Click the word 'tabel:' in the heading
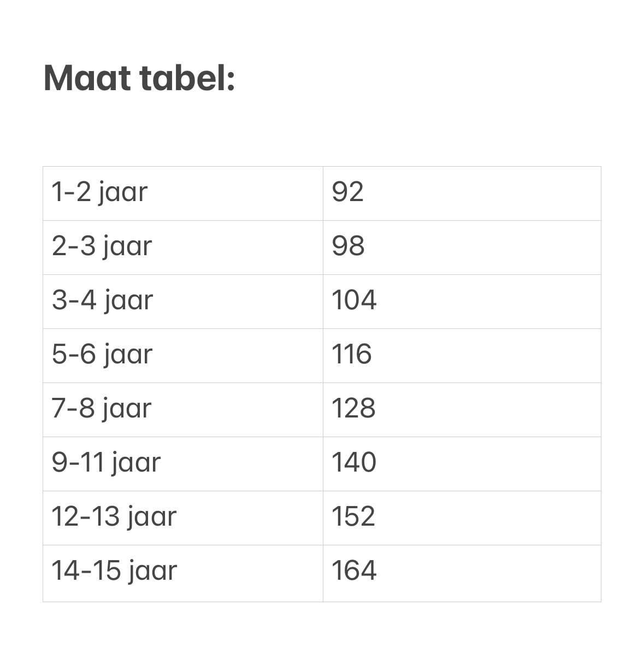This screenshot has width=644, height=653. 187,78
